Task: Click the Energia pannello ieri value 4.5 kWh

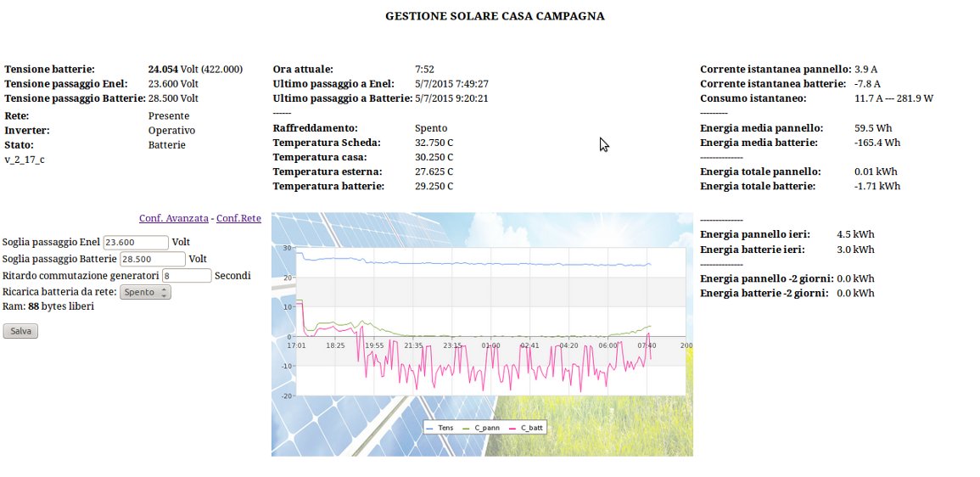Action: pos(855,234)
